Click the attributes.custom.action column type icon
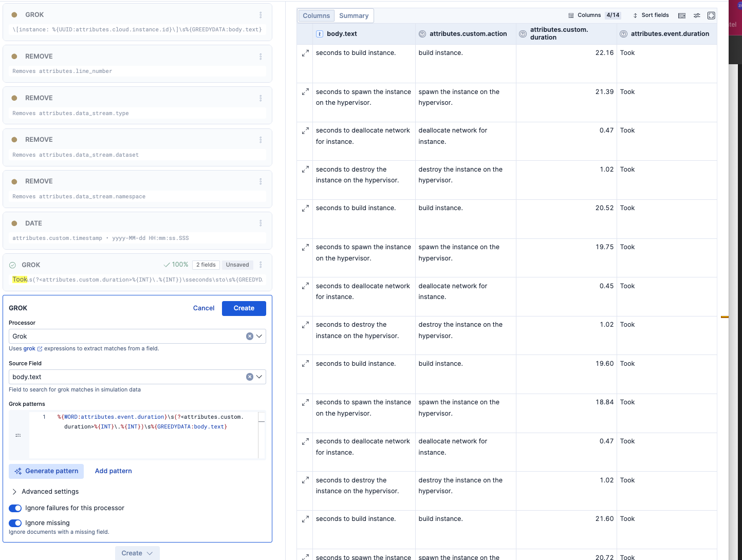The height and width of the screenshot is (560, 742). coord(422,34)
